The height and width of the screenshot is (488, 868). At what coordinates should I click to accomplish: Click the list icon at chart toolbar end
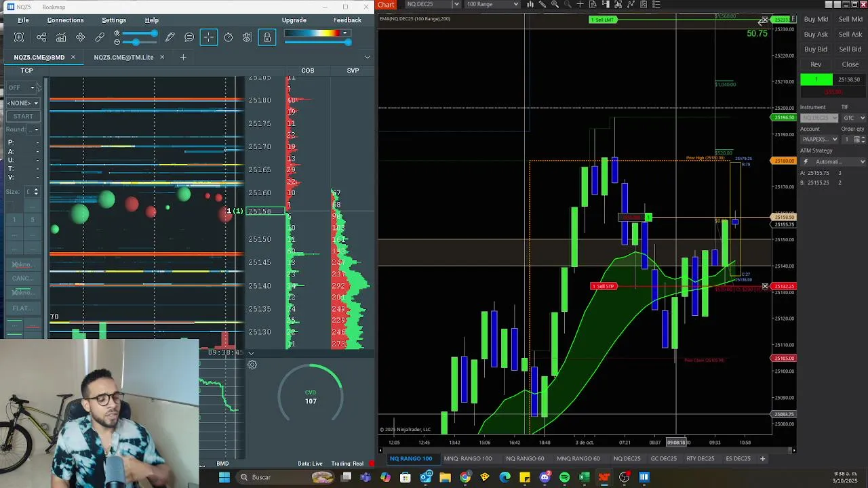656,4
